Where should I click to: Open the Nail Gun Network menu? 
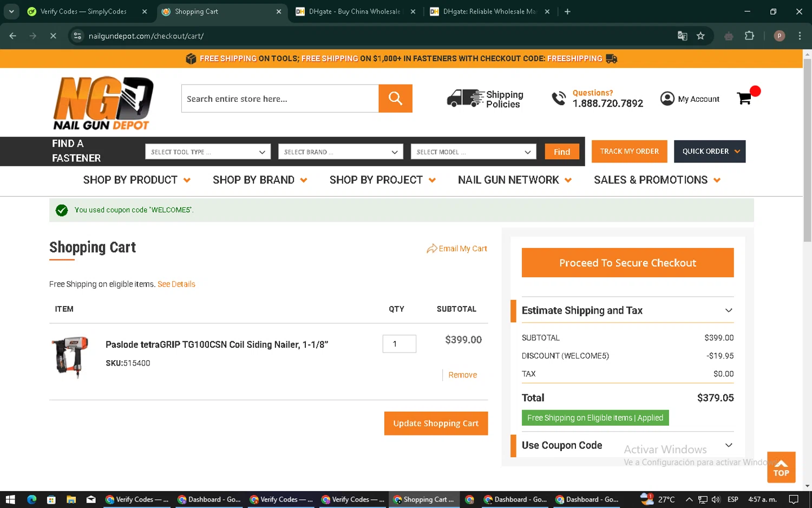515,180
